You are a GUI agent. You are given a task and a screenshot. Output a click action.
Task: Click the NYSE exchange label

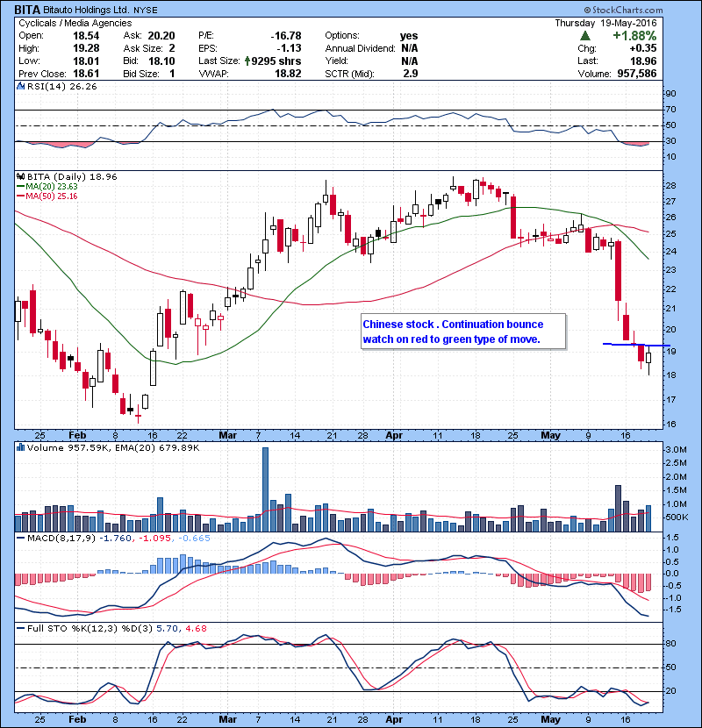point(146,11)
